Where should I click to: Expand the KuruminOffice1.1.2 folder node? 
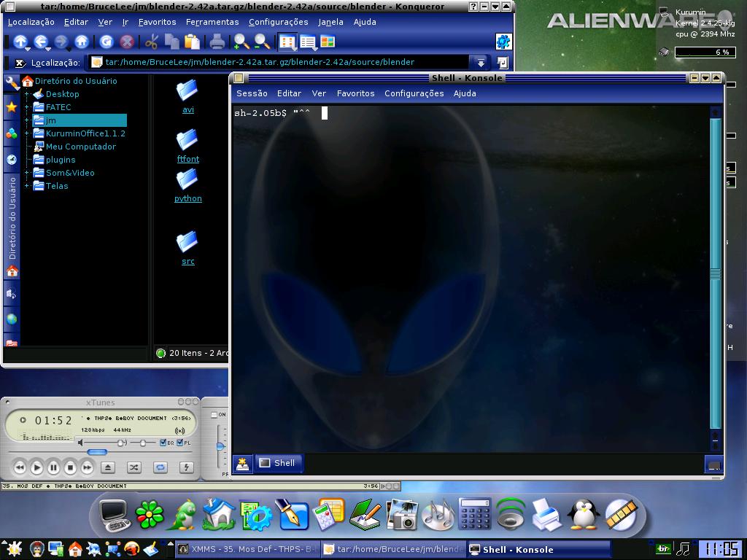pos(27,133)
